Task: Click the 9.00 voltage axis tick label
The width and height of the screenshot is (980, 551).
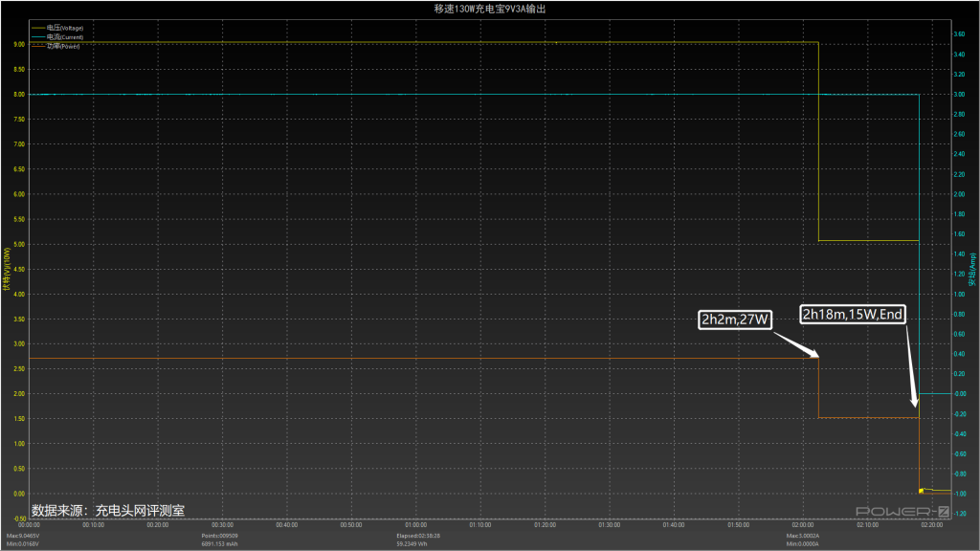Action: pyautogui.click(x=19, y=44)
